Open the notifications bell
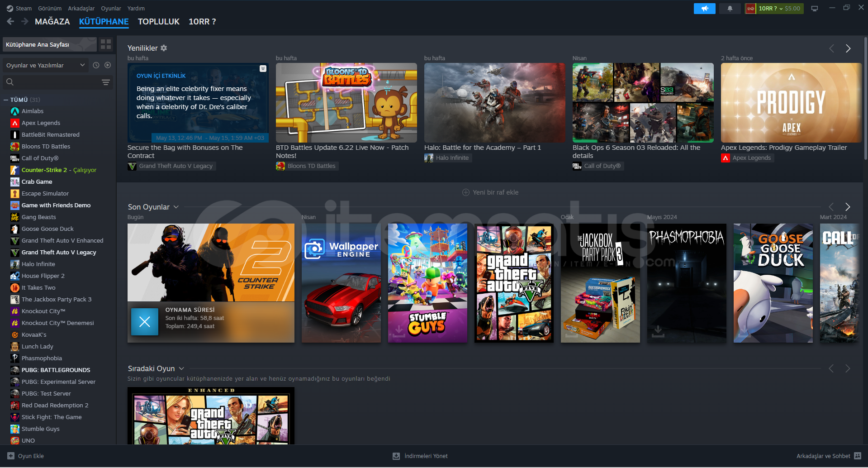868x468 pixels. click(730, 9)
